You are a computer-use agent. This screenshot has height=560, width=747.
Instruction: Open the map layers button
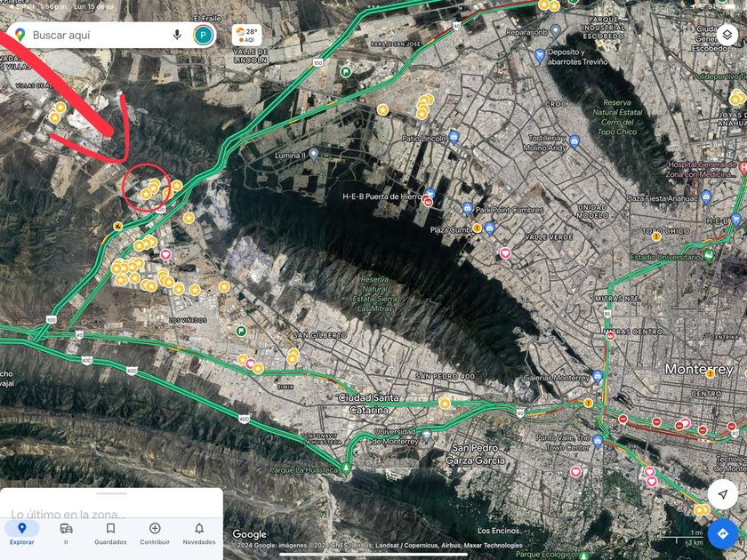click(727, 35)
